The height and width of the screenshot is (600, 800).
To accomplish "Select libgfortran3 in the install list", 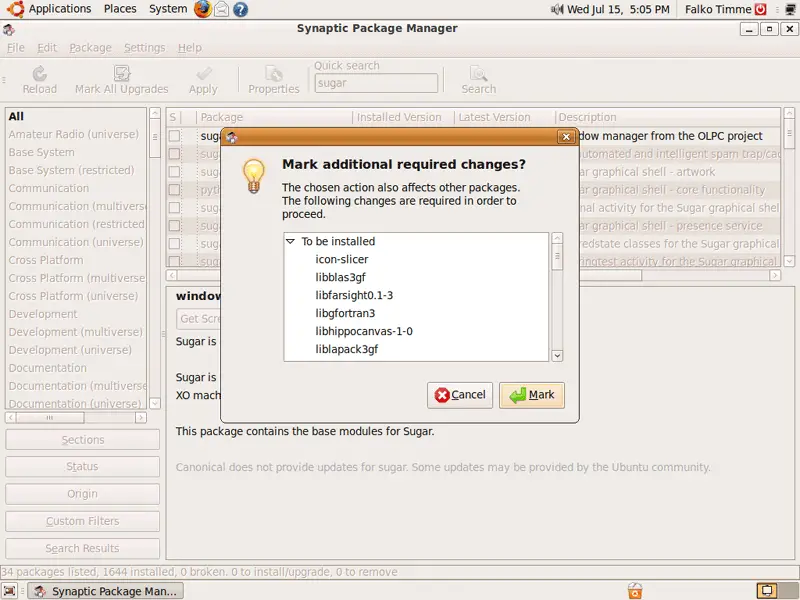I will tap(345, 313).
